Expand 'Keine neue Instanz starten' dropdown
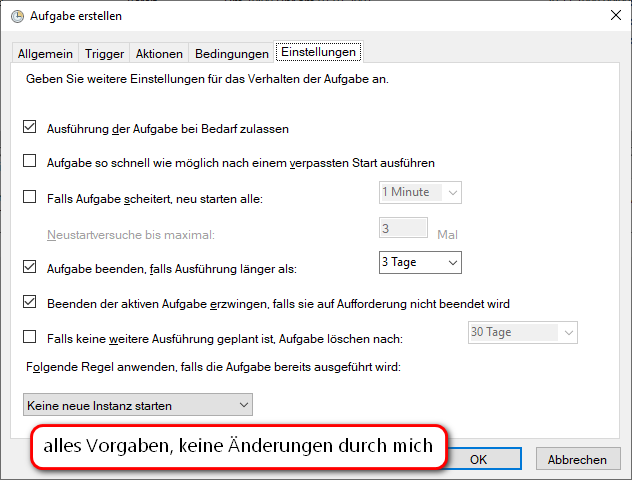 [137, 405]
